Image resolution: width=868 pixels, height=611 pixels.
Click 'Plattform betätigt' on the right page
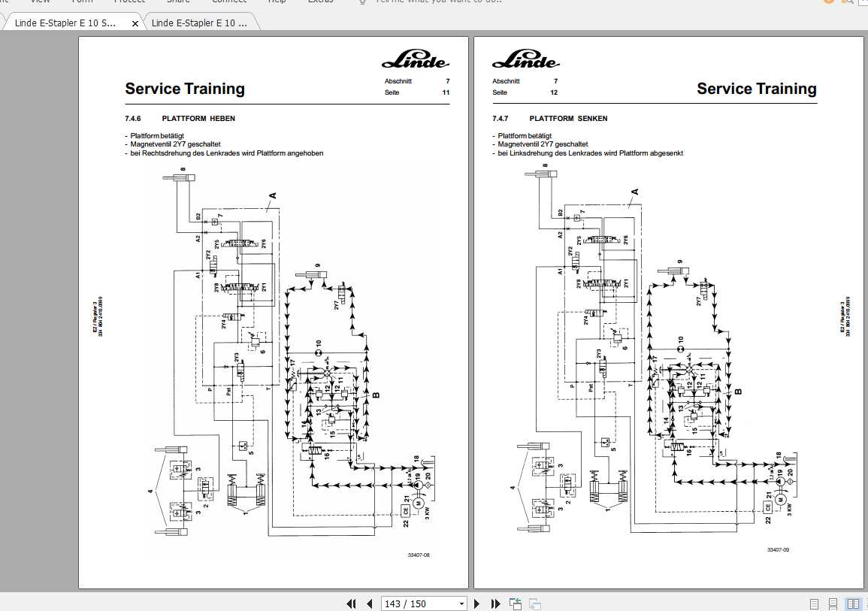pos(525,135)
